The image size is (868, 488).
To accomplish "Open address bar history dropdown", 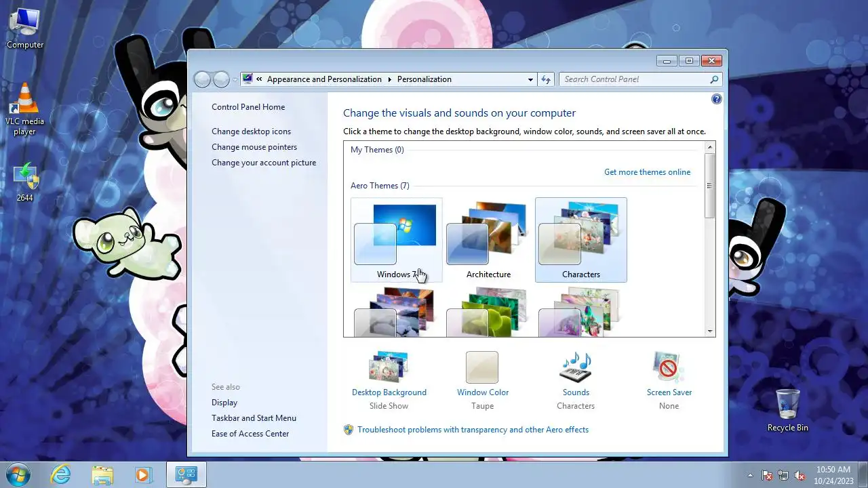I will pos(530,79).
